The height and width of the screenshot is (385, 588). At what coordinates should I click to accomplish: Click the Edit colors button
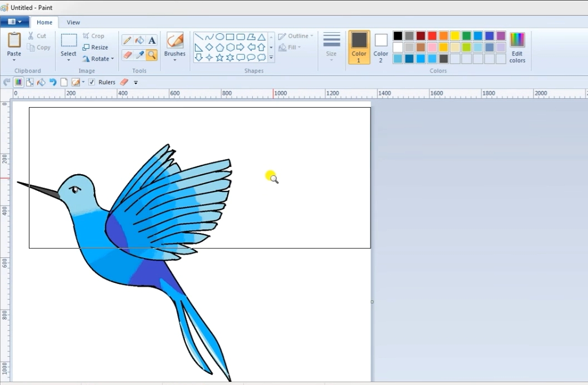(517, 47)
